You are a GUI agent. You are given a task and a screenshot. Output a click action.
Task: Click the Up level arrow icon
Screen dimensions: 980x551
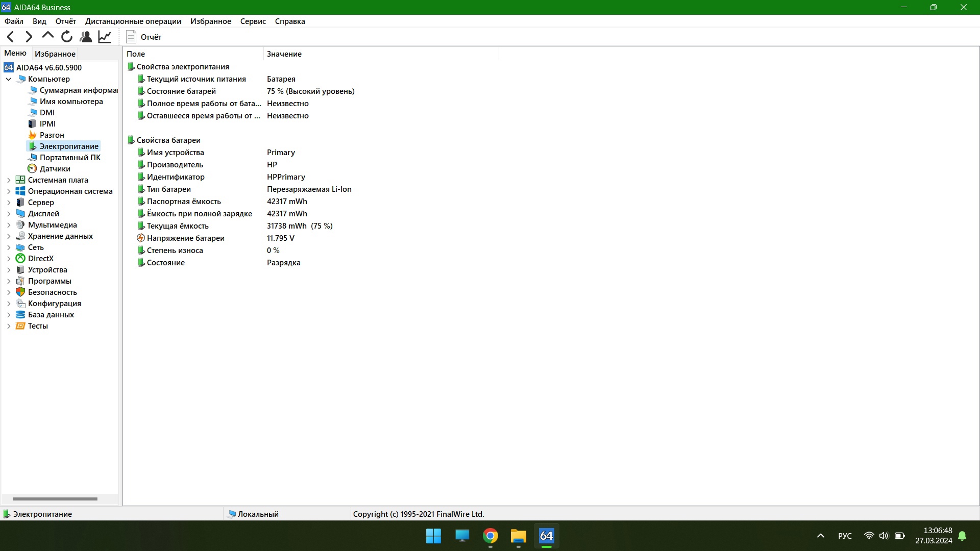pos(47,36)
